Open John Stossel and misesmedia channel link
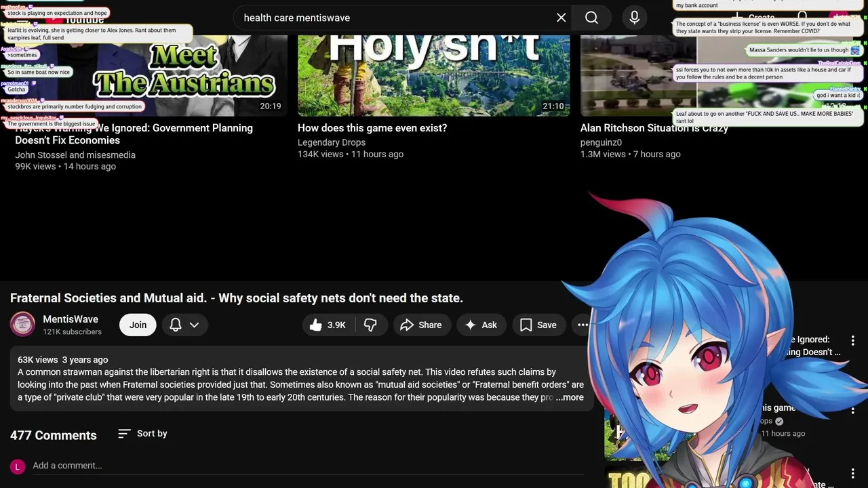The width and height of the screenshot is (868, 488). (x=75, y=155)
